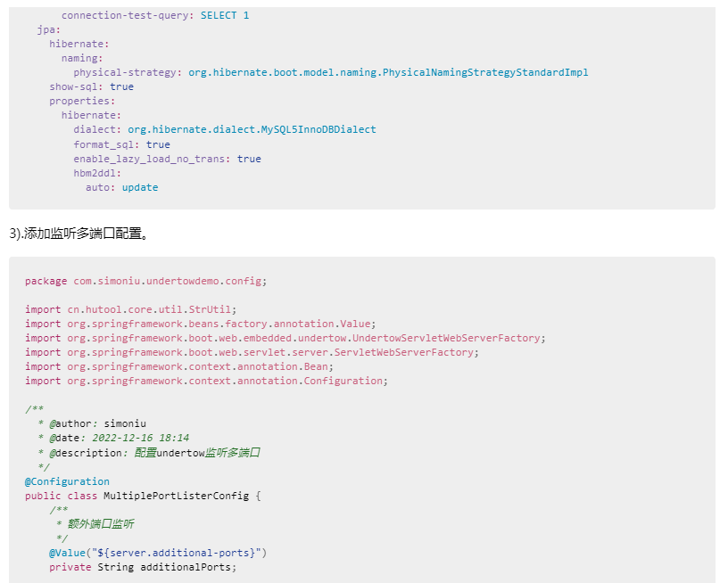Screen dimensions: 728x583
Task: Click the ServletWebServerFactory import line
Action: (x=252, y=352)
